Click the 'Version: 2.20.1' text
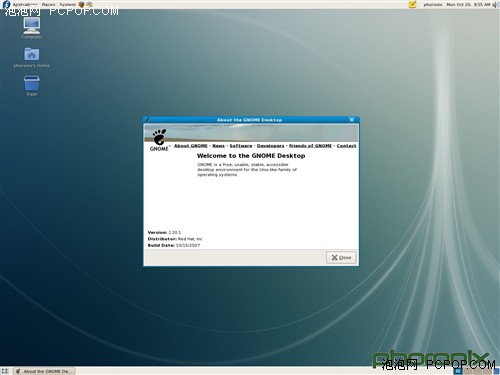500x375 pixels. tap(164, 232)
